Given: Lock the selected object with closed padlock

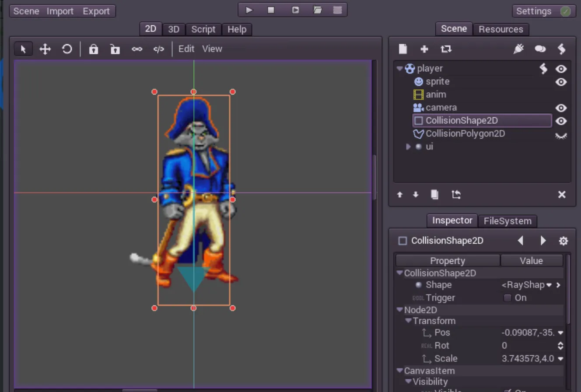Looking at the screenshot, I should click(x=93, y=49).
